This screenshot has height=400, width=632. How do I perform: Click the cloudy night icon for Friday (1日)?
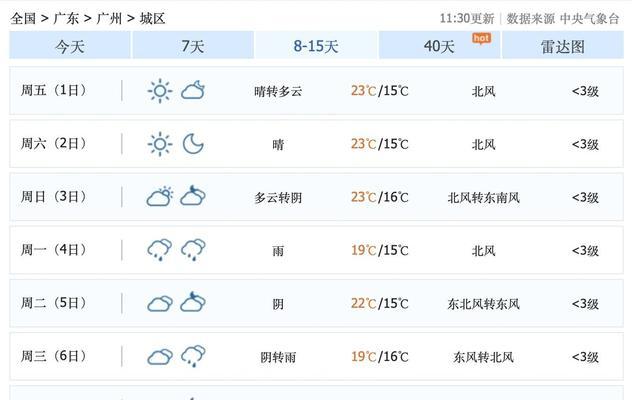[x=193, y=90]
